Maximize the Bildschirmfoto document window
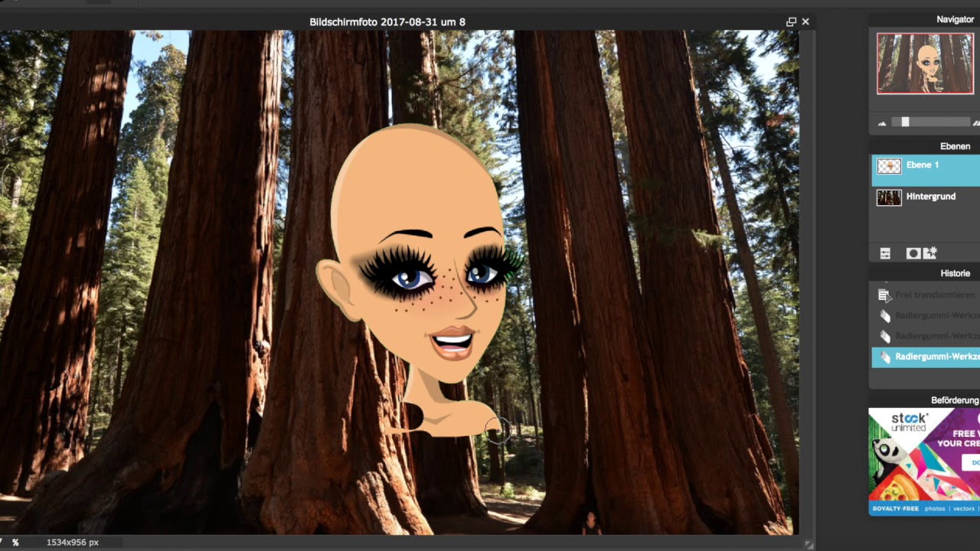Screen dimensions: 980x551 [x=791, y=22]
